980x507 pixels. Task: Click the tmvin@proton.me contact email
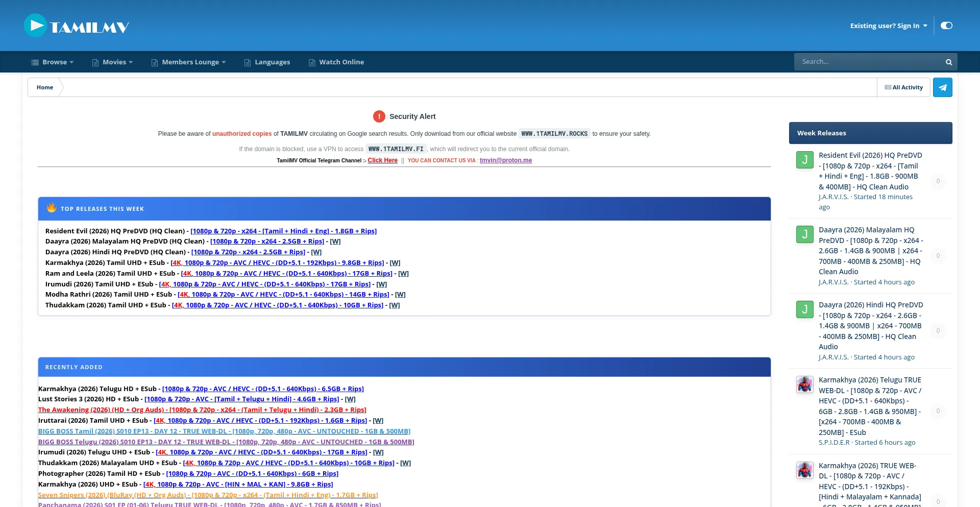point(506,160)
